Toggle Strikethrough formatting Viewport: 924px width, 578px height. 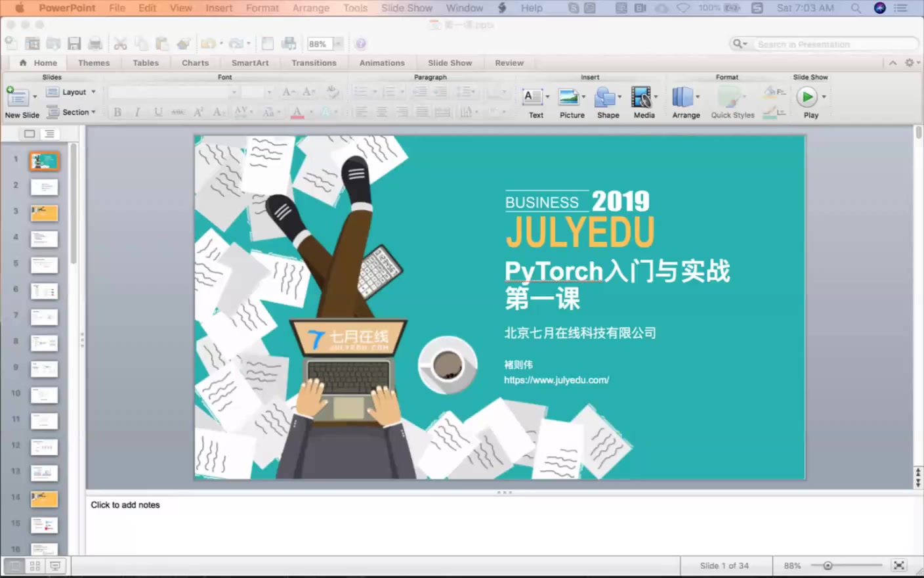point(178,112)
